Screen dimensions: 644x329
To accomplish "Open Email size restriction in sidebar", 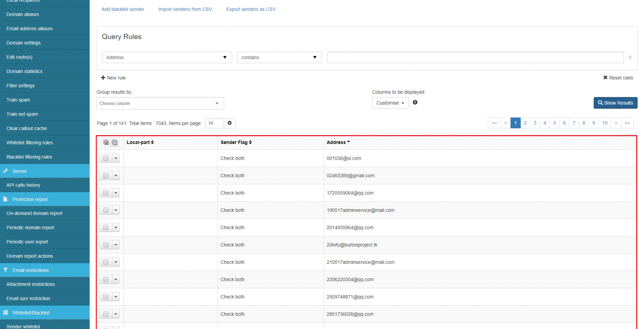I will (x=45, y=298).
